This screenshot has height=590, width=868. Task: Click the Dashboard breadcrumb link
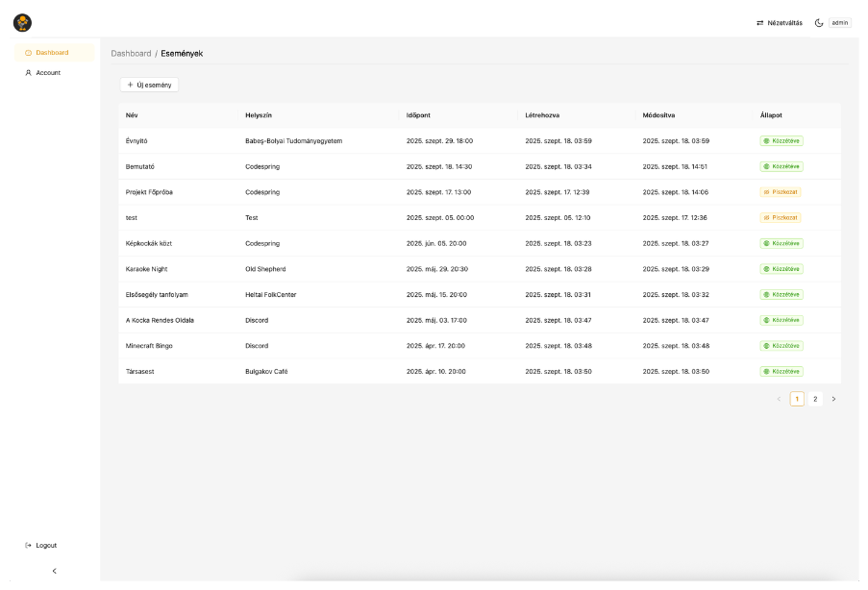coord(131,53)
